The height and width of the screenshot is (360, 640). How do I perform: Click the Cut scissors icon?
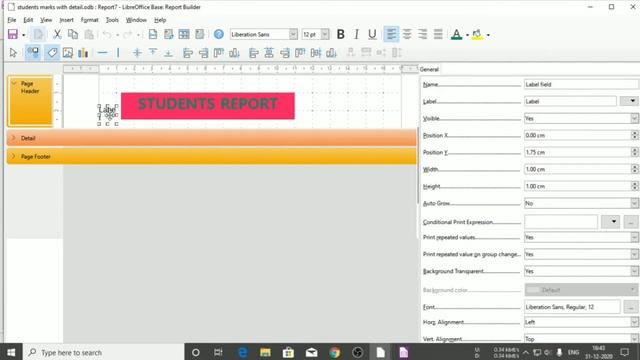[x=57, y=34]
